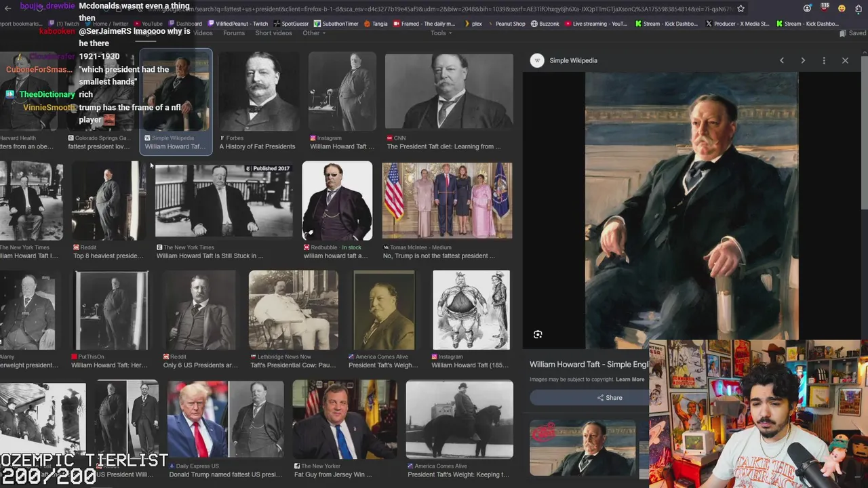Open the Firefox account icon in toolbar

[x=807, y=9]
